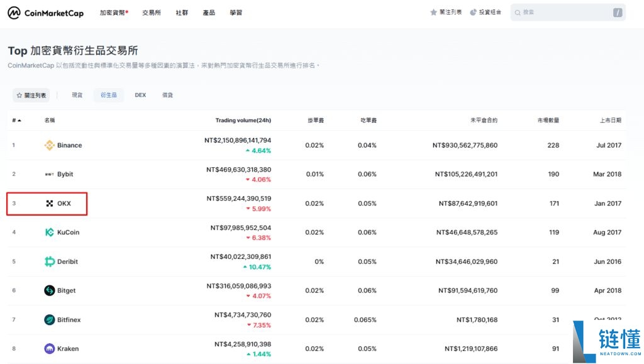This screenshot has width=644, height=364.
Task: Click the KuCoin logo icon
Action: point(49,232)
